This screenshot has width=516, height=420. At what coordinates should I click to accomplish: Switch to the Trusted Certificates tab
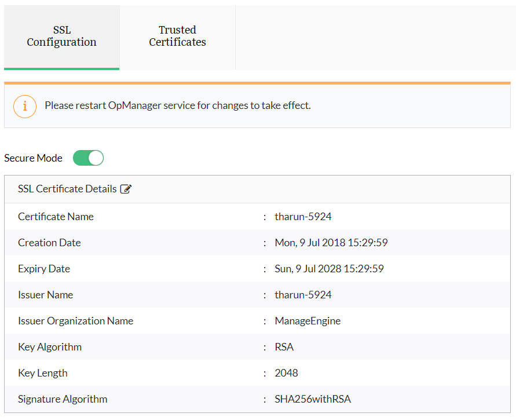[177, 36]
